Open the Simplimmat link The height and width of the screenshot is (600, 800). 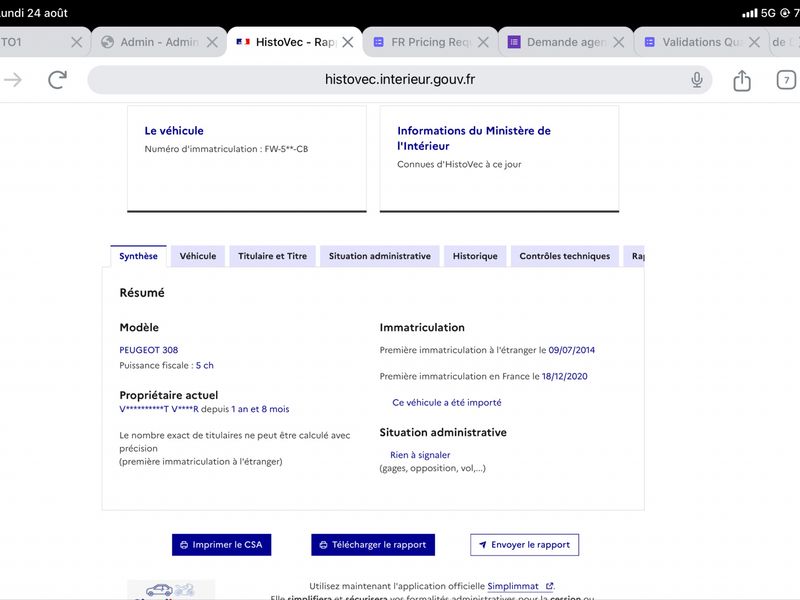[513, 586]
